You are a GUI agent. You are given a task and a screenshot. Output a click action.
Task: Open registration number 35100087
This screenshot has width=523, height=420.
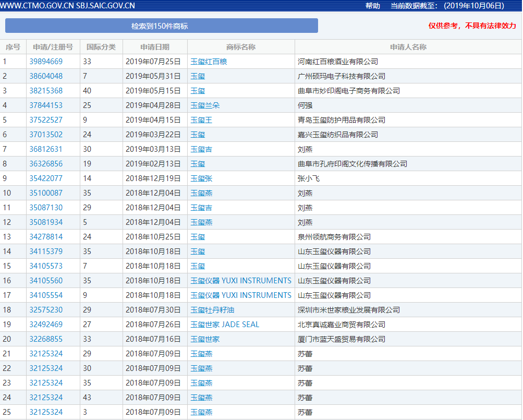coord(46,193)
